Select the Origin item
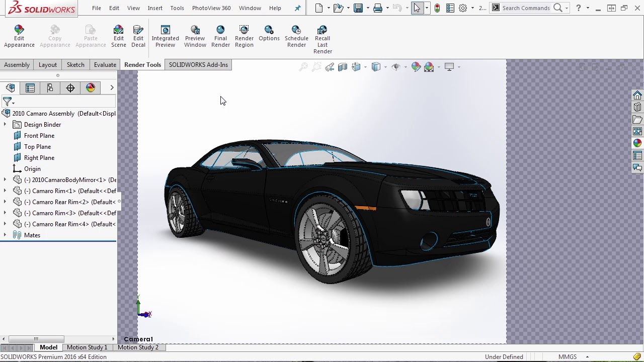Viewport: 644px width, 362px height. [x=32, y=169]
